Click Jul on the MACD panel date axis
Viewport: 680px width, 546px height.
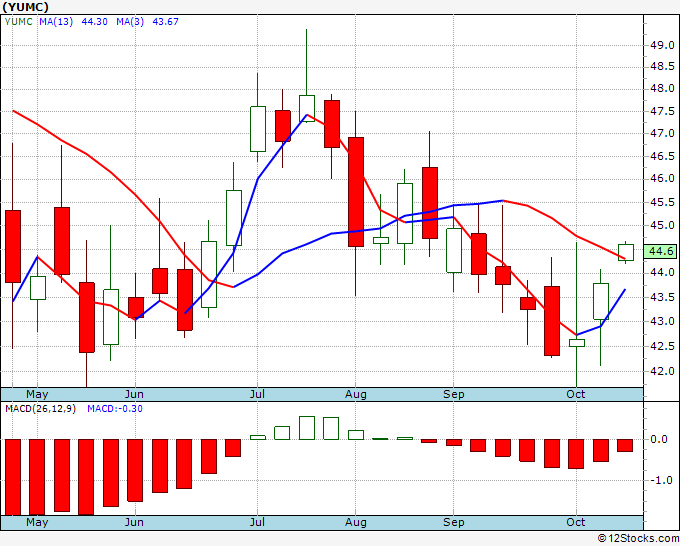click(x=257, y=522)
